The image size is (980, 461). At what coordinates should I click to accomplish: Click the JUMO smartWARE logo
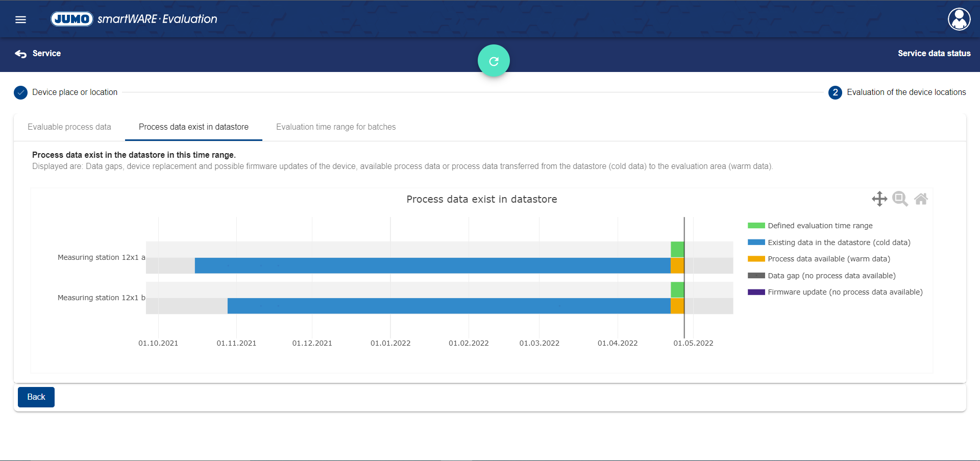(134, 19)
